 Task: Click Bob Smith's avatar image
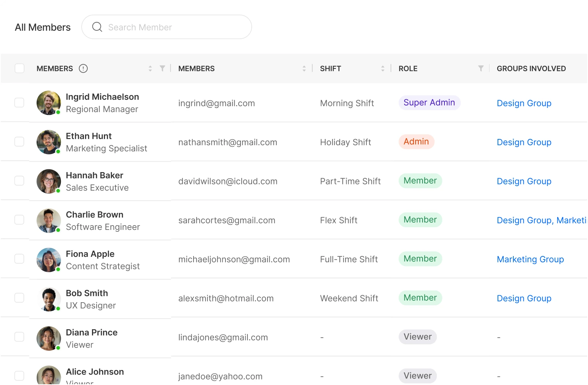(x=48, y=299)
